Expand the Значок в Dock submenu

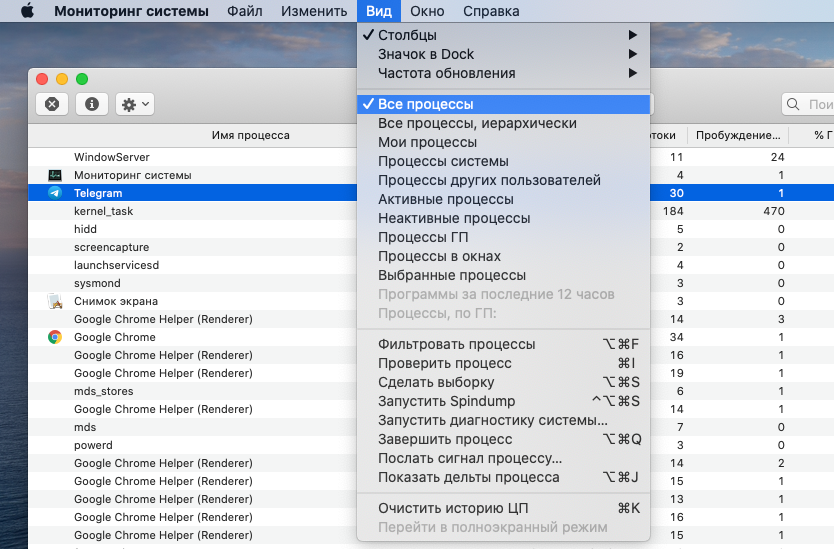[503, 54]
